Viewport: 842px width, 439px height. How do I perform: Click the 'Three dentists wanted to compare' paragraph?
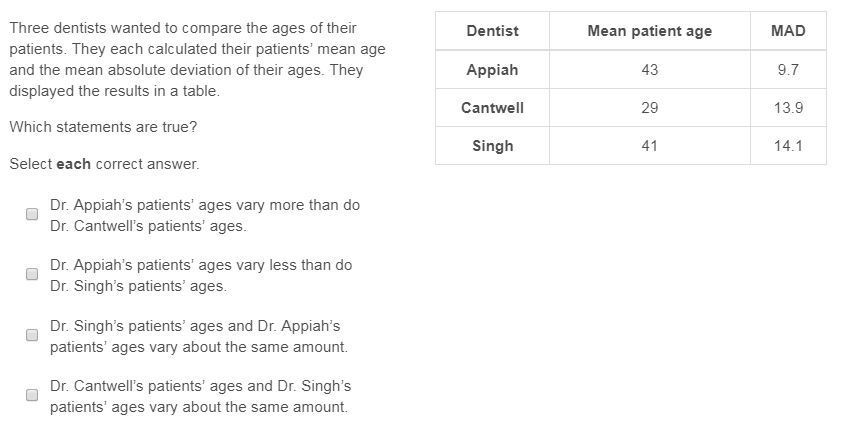click(197, 60)
